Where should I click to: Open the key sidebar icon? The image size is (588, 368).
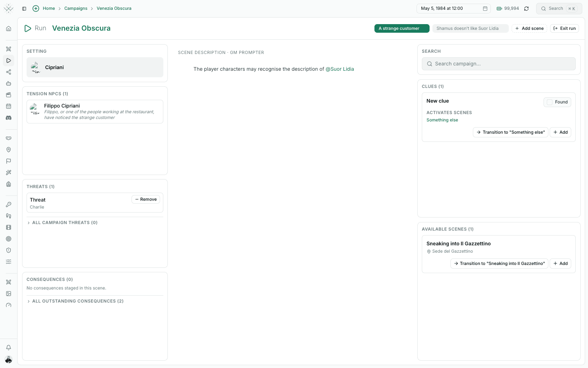pyautogui.click(x=9, y=204)
